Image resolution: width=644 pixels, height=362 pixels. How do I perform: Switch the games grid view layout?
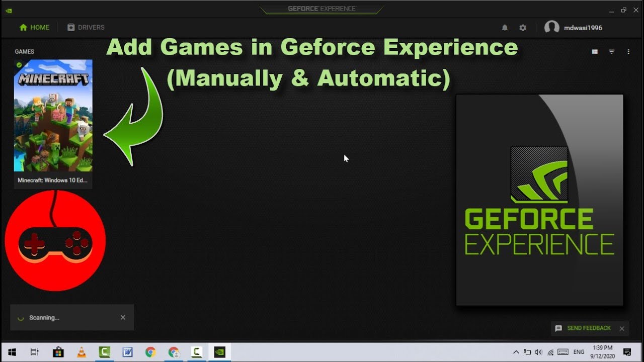(595, 52)
